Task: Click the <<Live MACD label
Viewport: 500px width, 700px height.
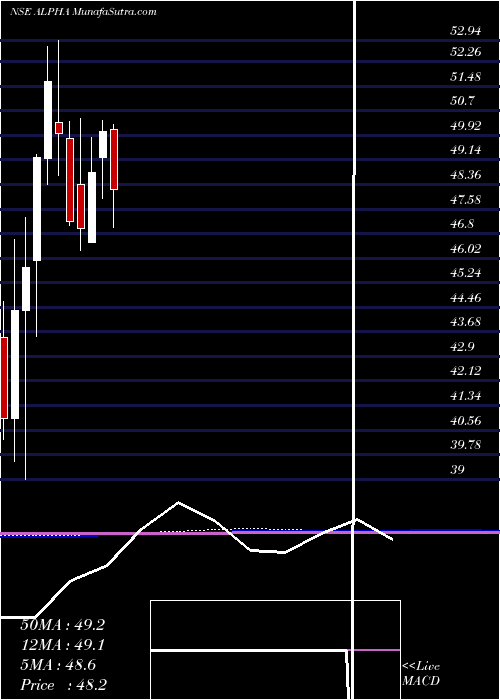Action: click(421, 674)
